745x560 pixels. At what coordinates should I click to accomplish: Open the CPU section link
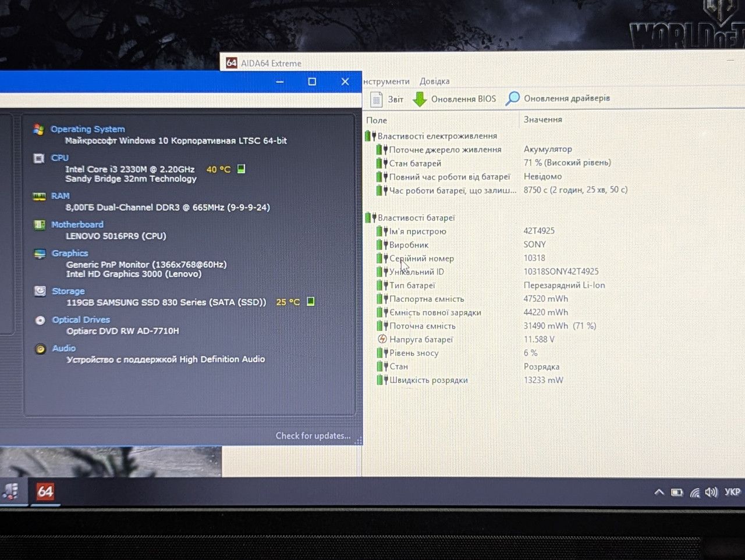point(59,158)
